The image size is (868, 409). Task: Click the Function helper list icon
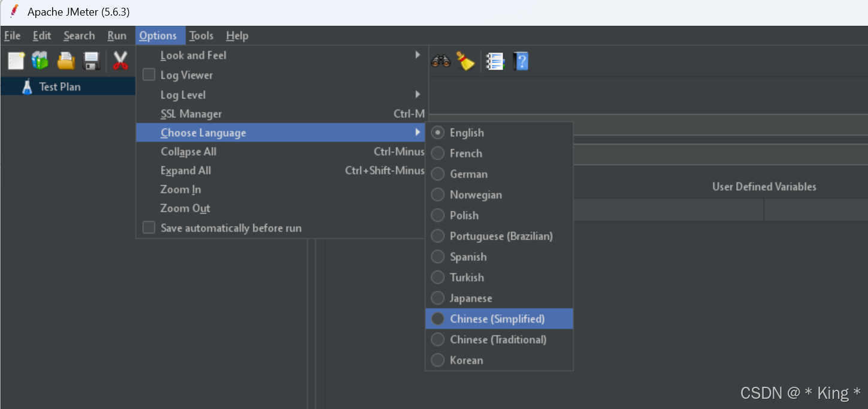coord(495,61)
